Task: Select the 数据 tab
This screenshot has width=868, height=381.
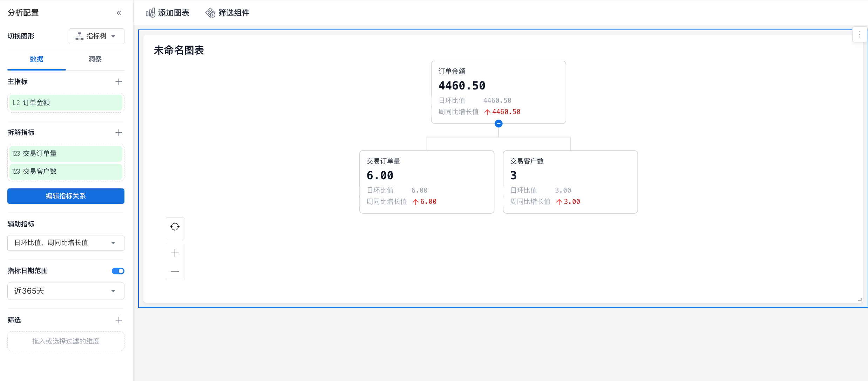Action: [x=36, y=59]
